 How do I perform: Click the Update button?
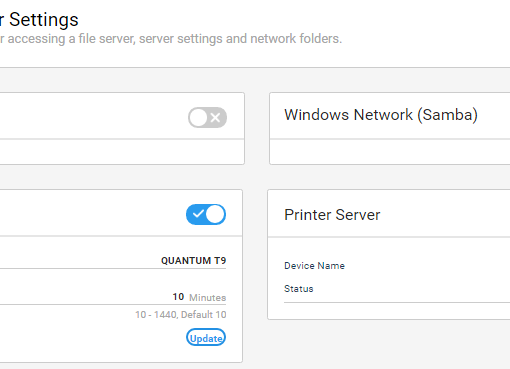pyautogui.click(x=206, y=337)
